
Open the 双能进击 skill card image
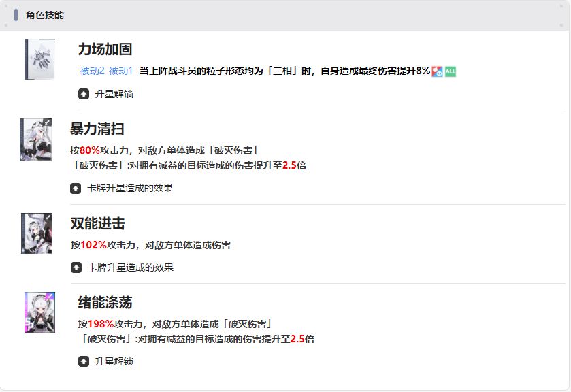[37, 233]
